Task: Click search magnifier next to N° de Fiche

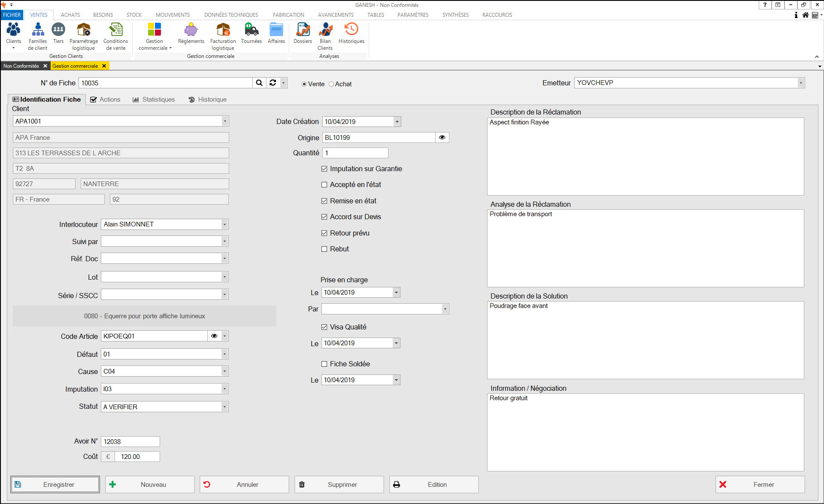Action: [259, 83]
